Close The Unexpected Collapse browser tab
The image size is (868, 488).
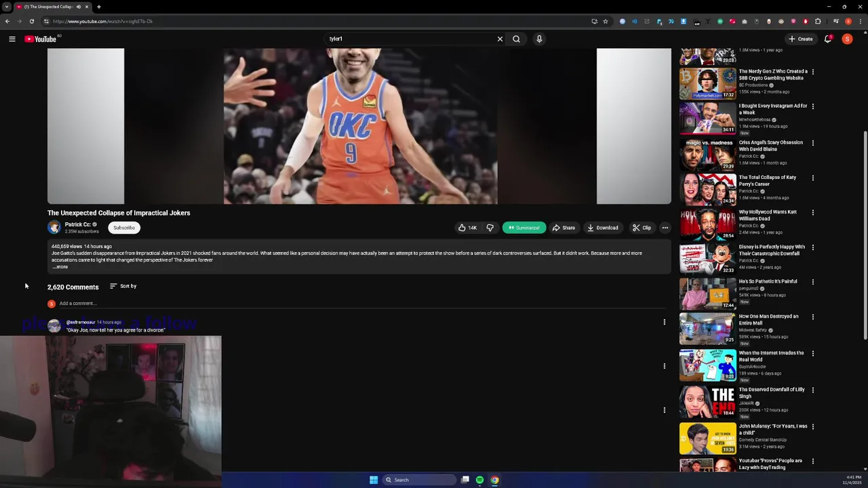pos(87,7)
